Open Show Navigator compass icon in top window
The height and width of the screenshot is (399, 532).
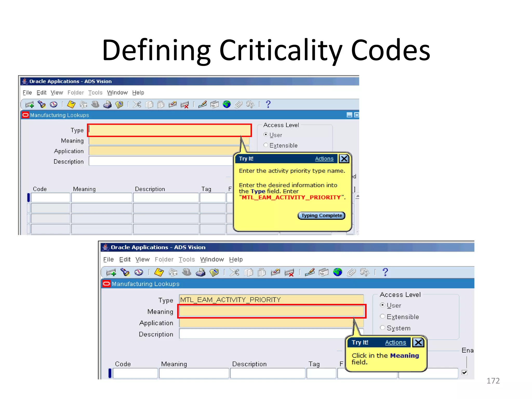click(54, 104)
